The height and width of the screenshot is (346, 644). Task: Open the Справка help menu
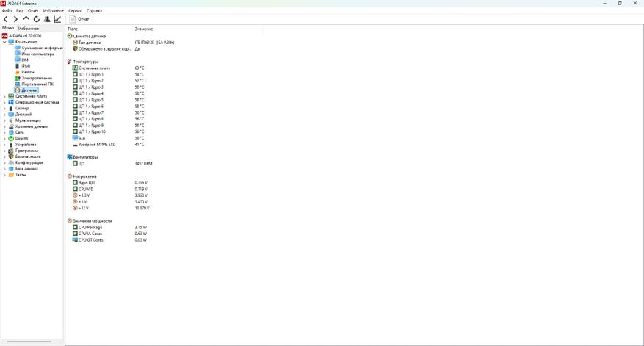pos(95,11)
